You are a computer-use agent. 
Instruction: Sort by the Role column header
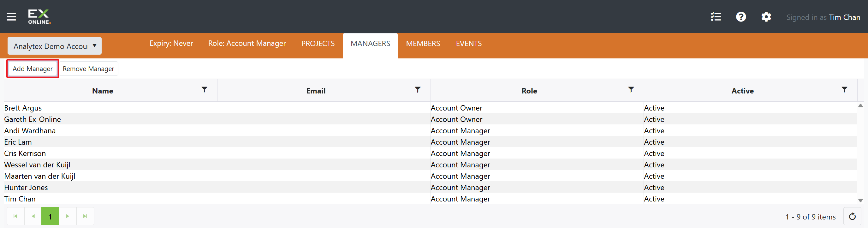pos(529,91)
